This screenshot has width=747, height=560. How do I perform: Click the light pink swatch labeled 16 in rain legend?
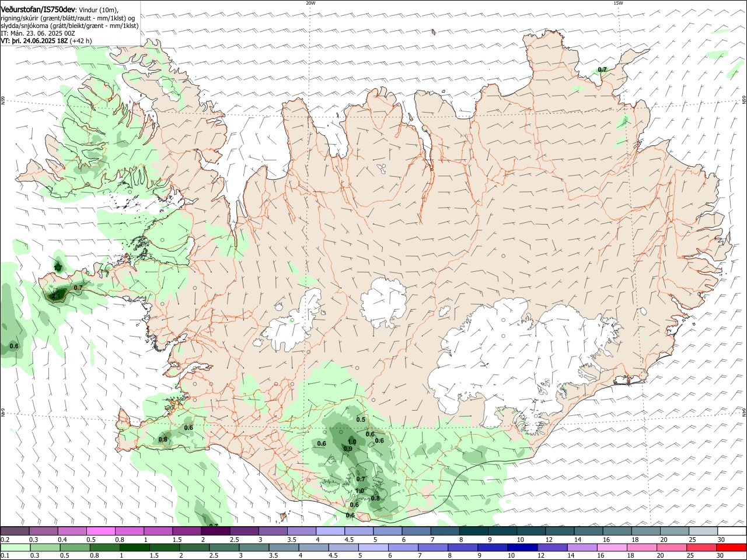(612, 548)
